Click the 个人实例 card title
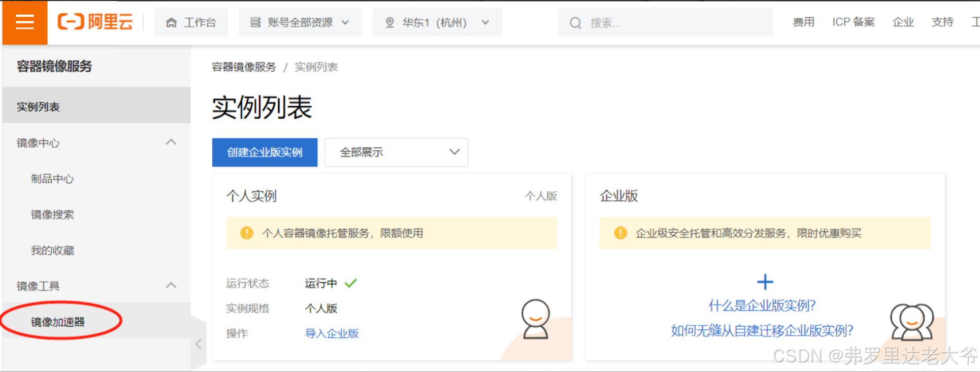 pos(251,196)
